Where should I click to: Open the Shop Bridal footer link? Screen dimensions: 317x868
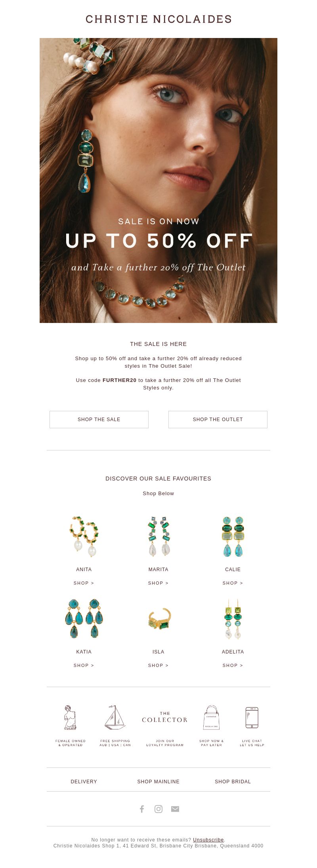233,781
